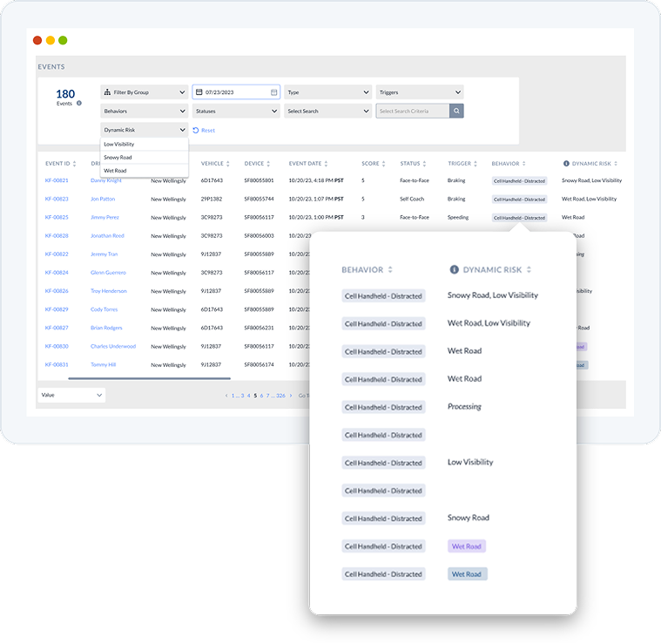Open the Triggers dropdown
This screenshot has width=661, height=644.
coord(420,92)
